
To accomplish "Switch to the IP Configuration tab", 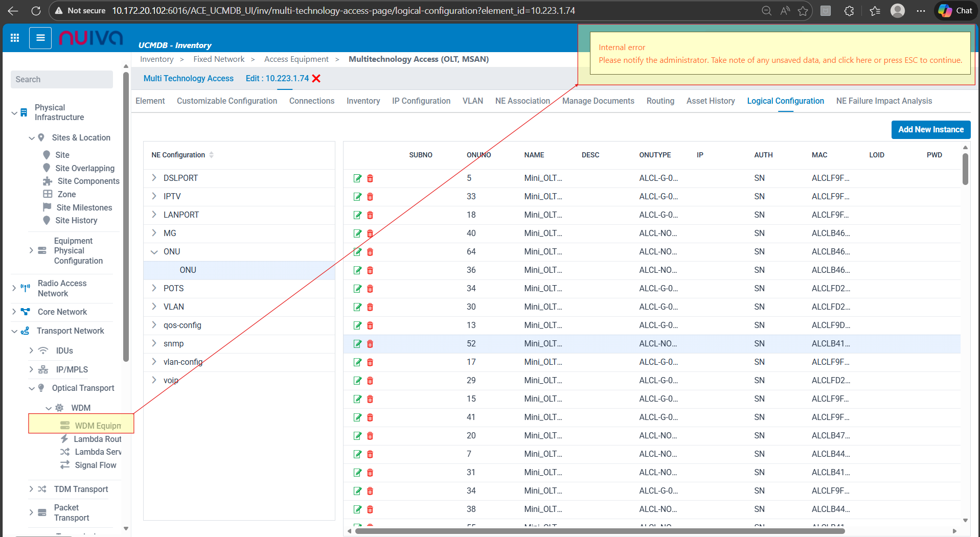I will coord(421,101).
